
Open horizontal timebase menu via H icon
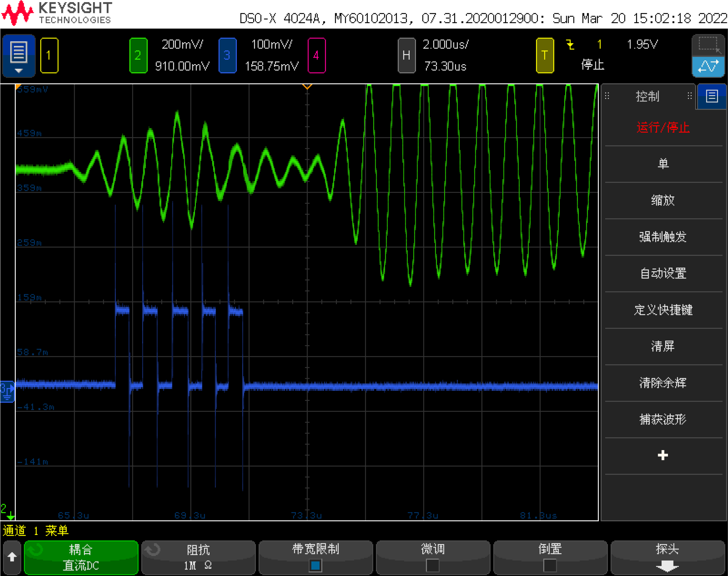tap(406, 55)
